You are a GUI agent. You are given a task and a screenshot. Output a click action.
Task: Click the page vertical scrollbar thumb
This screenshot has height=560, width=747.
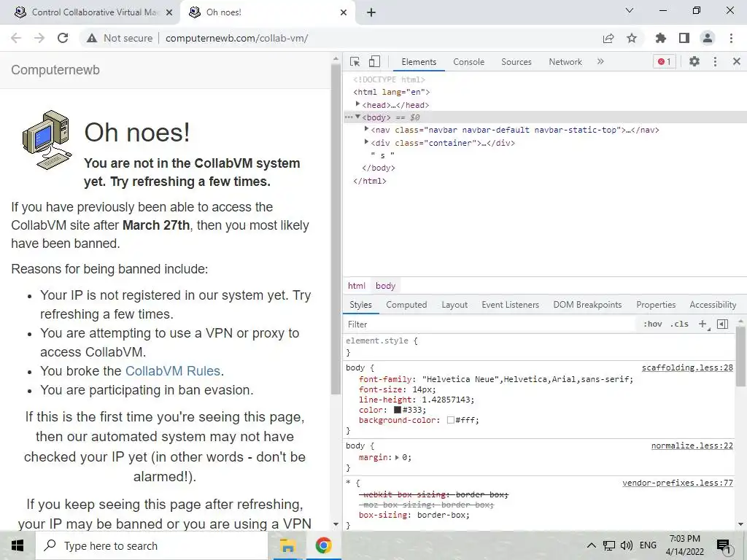coord(336,228)
